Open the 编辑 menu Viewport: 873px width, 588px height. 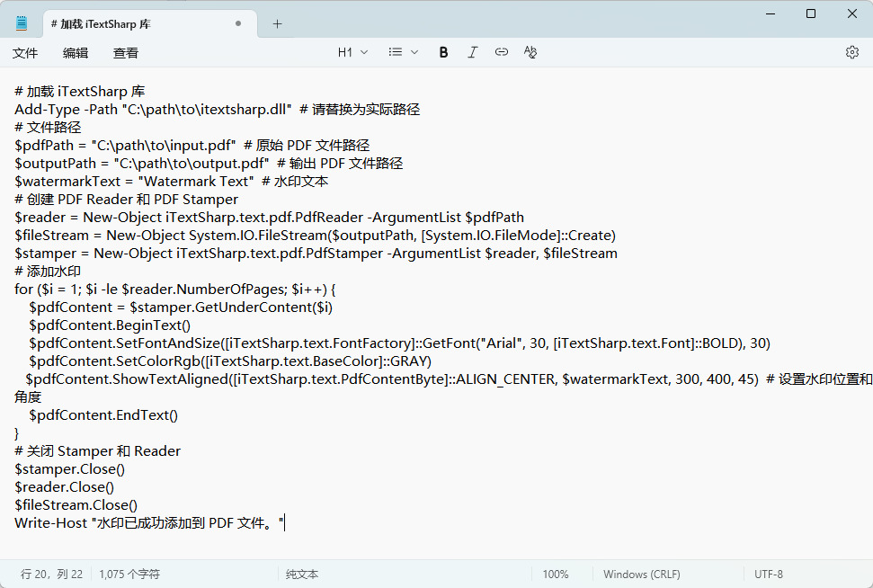coord(76,53)
